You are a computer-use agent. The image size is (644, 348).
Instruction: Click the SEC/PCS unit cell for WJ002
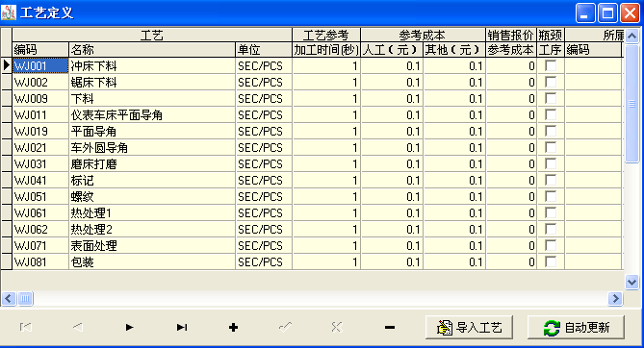(x=264, y=82)
